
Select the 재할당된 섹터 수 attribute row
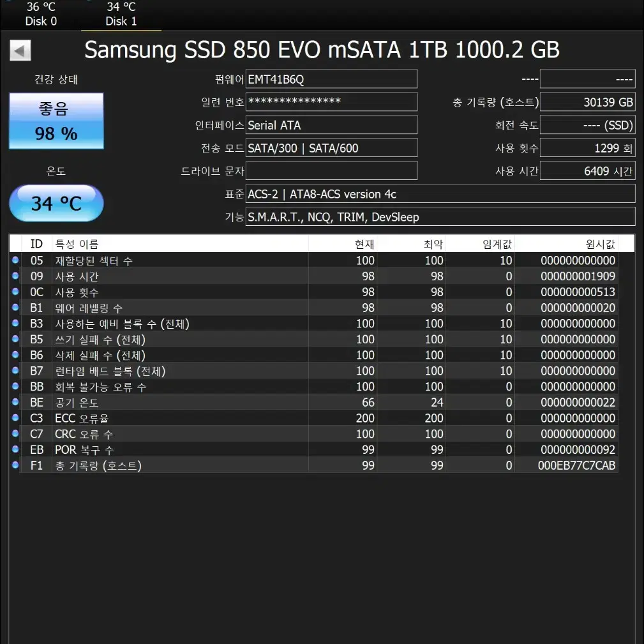tap(314, 260)
